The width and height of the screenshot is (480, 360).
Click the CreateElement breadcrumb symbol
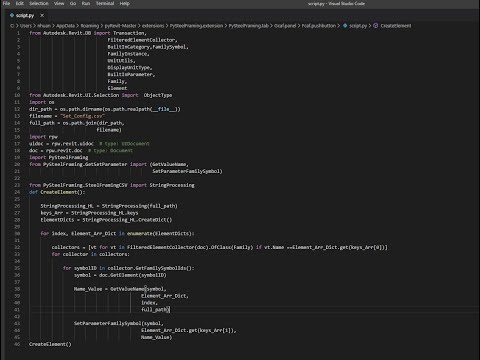(396, 26)
